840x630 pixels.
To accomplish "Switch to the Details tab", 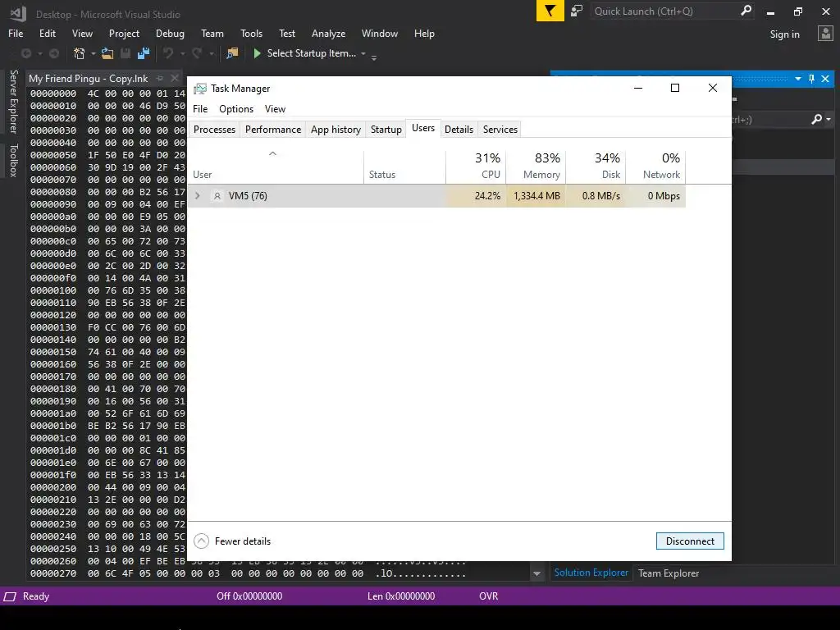I will click(x=459, y=129).
